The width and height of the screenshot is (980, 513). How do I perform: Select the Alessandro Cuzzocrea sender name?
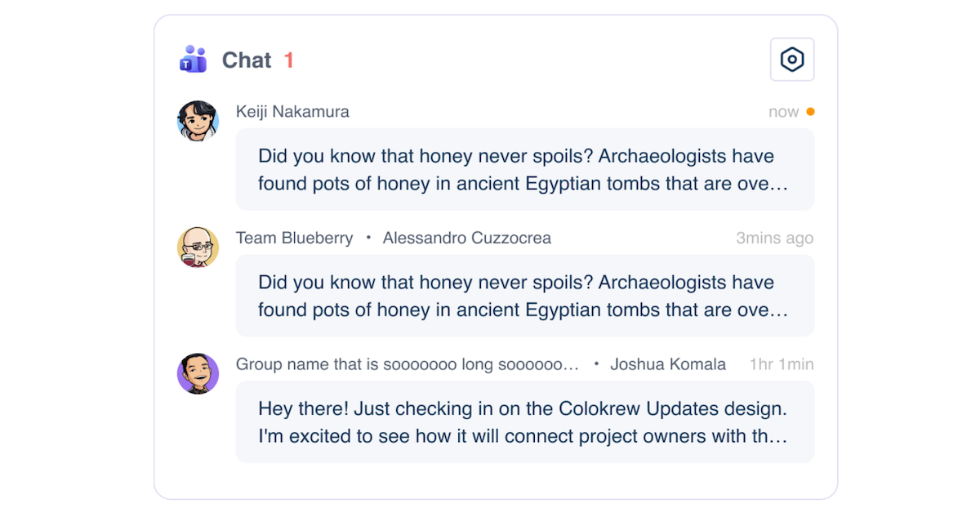(467, 239)
